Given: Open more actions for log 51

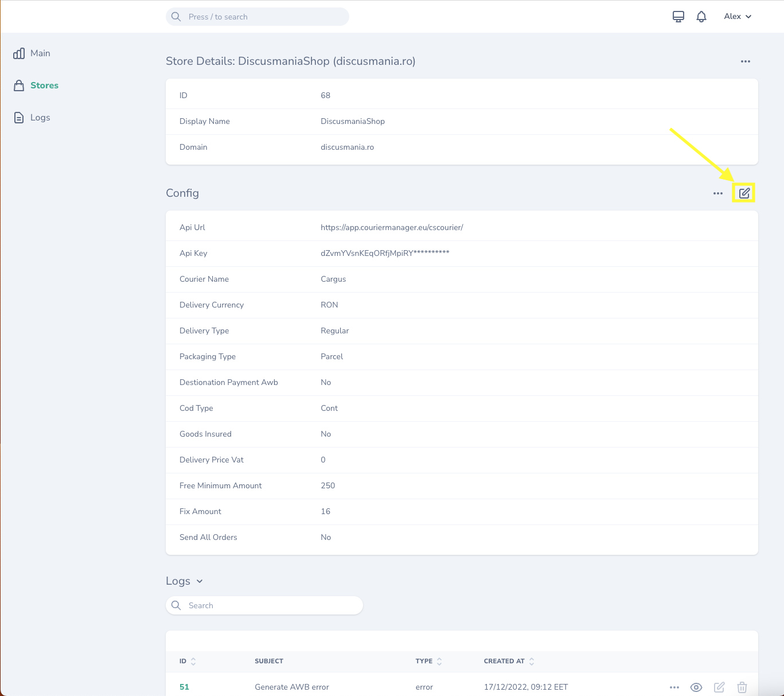Looking at the screenshot, I should coord(674,687).
